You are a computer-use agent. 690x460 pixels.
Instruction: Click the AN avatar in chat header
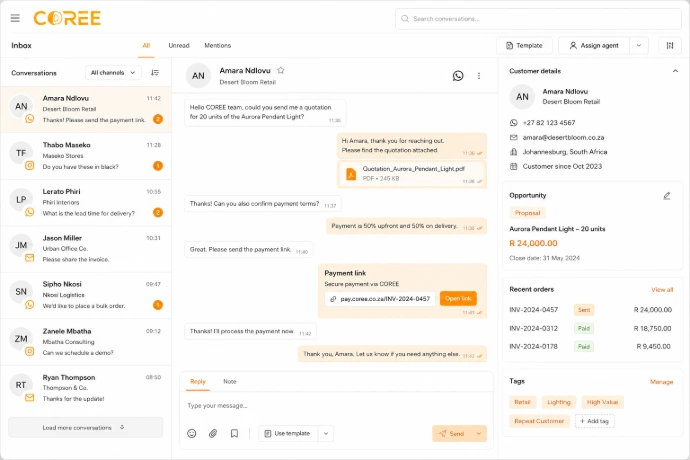click(198, 76)
